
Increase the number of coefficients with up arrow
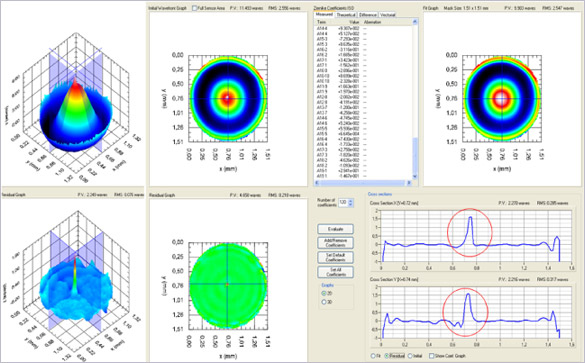[350, 201]
